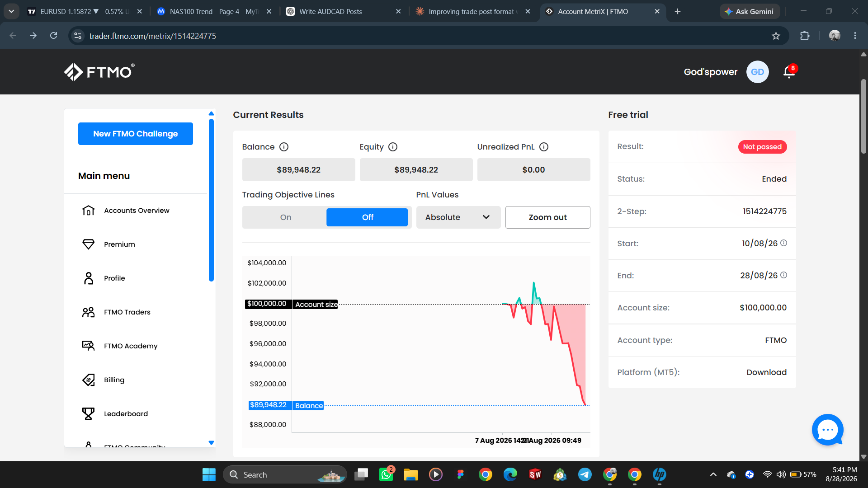Image resolution: width=868 pixels, height=488 pixels.
Task: Switch to the EURUSD tab
Action: [84, 11]
